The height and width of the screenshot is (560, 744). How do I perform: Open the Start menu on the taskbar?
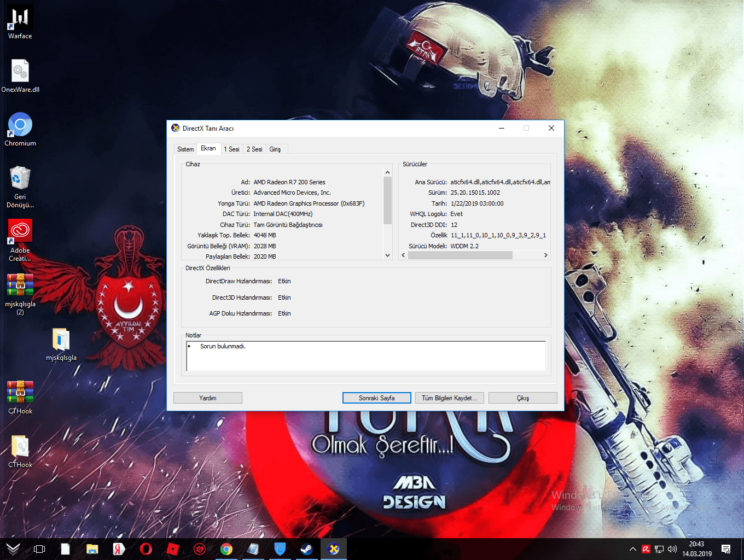point(13,549)
